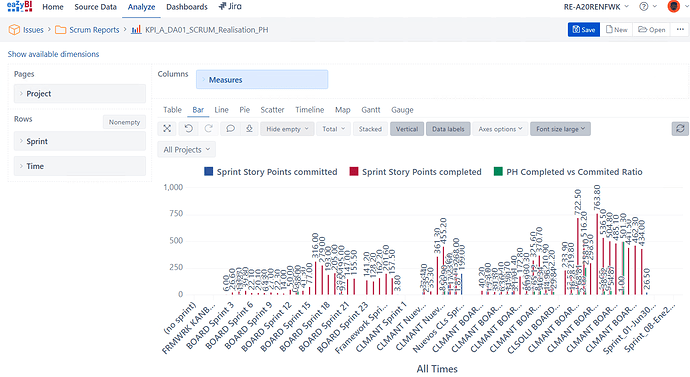
Task: Open the Dashboards menu item
Action: pyautogui.click(x=187, y=7)
